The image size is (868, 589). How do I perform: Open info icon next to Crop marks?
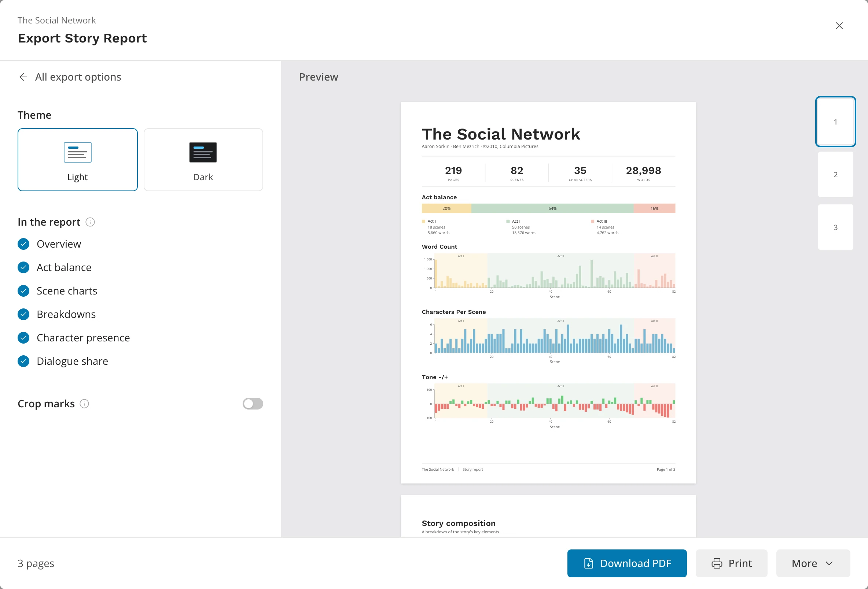click(x=84, y=404)
